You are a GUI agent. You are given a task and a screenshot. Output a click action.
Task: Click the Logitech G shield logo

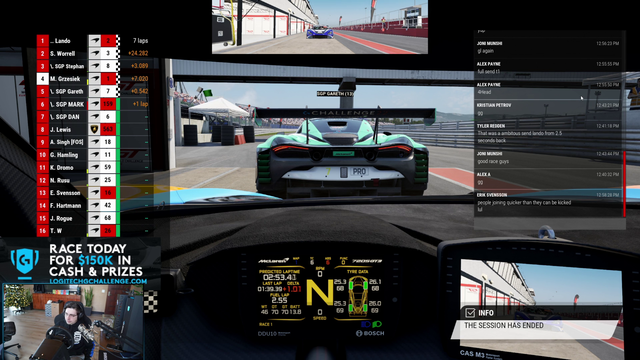pyautogui.click(x=25, y=261)
